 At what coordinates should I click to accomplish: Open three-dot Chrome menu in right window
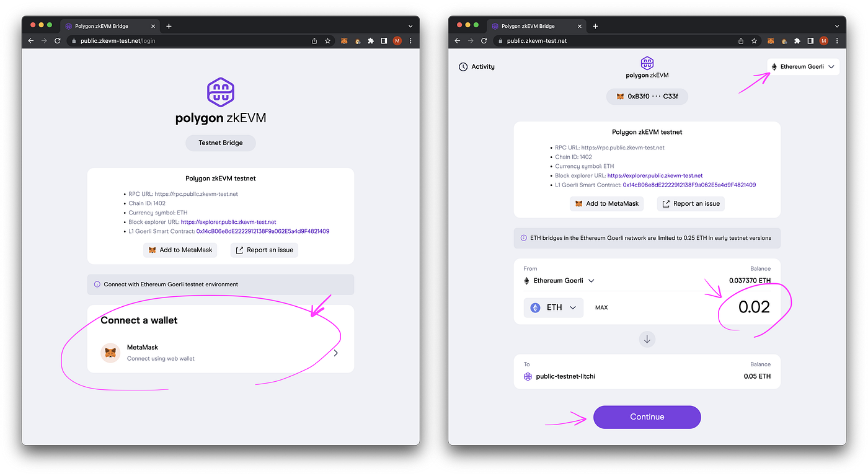(837, 41)
